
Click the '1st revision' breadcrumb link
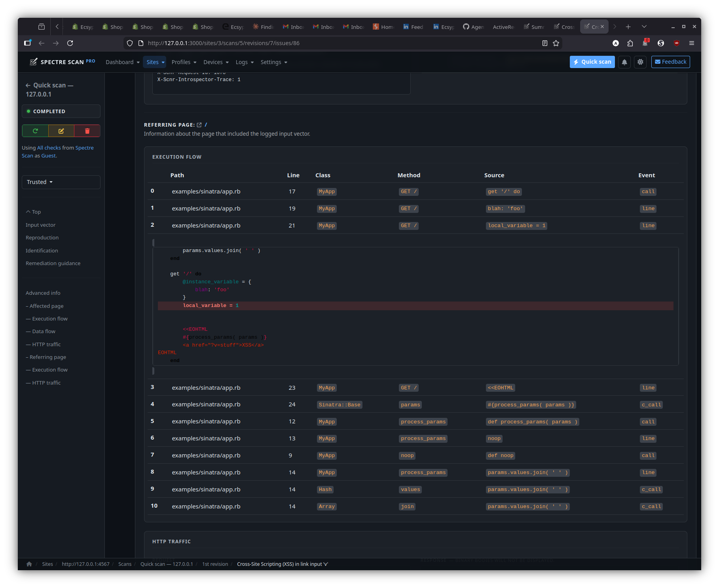215,564
